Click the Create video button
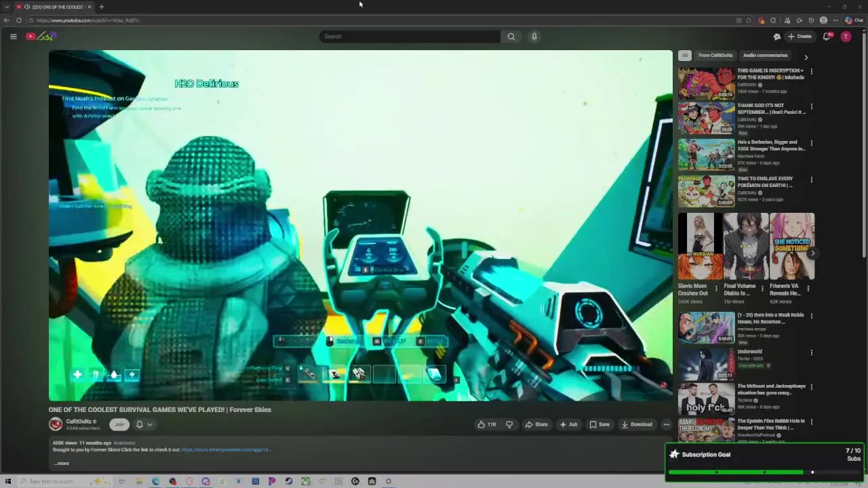The image size is (868, 488). pyautogui.click(x=800, y=37)
